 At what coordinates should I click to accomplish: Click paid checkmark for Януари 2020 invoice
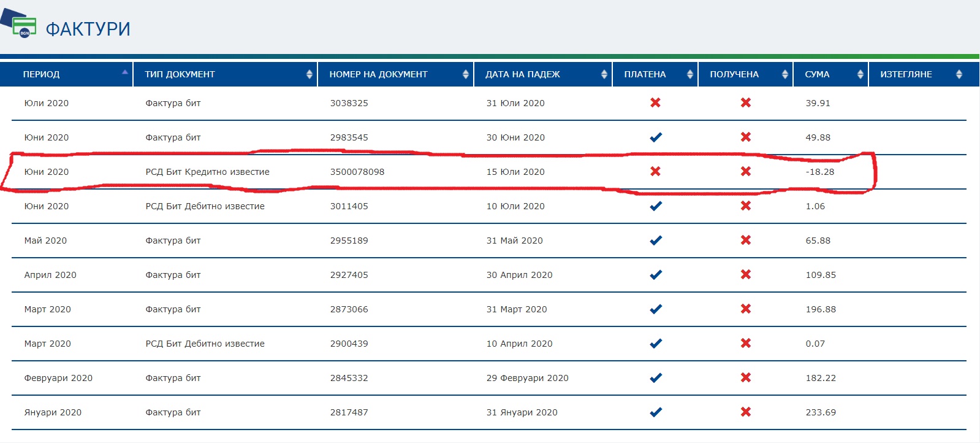[655, 412]
